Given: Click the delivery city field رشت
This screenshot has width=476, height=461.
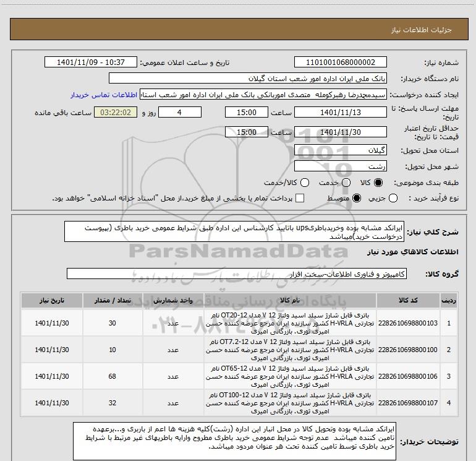Looking at the screenshot, I should 340,166.
